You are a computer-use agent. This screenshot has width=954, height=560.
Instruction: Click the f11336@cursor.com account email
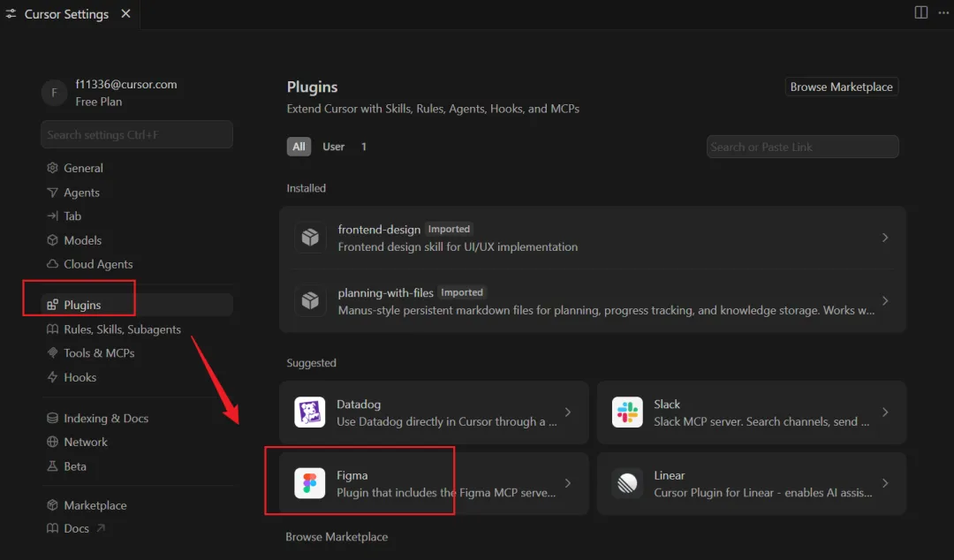tap(126, 84)
